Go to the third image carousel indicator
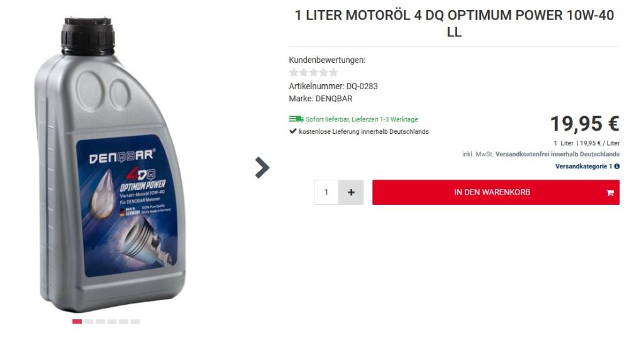 click(x=100, y=321)
